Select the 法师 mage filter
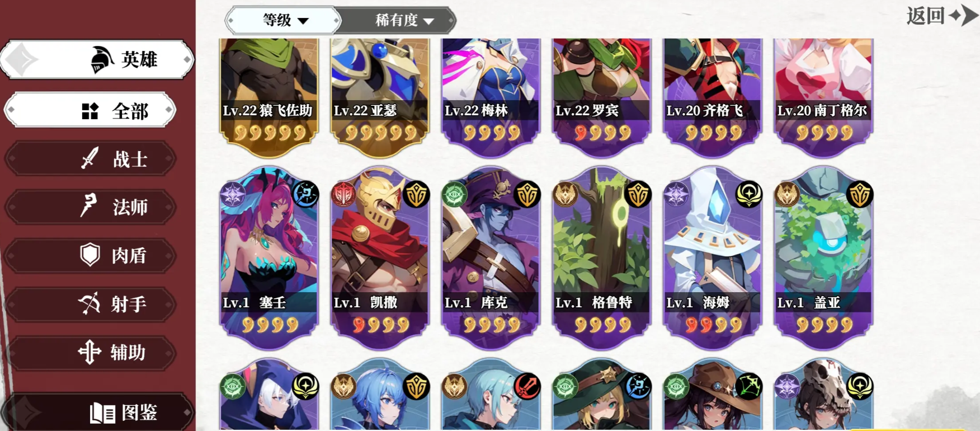This screenshot has width=980, height=431. tap(91, 207)
